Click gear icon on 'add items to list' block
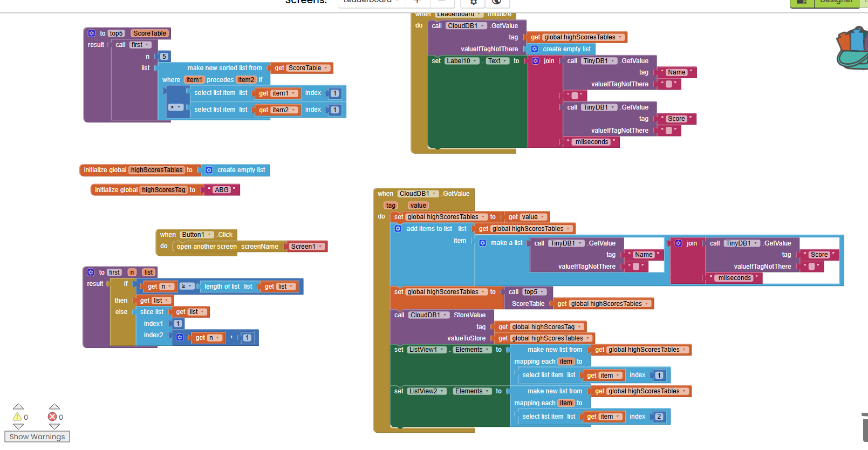This screenshot has width=868, height=450. point(398,229)
